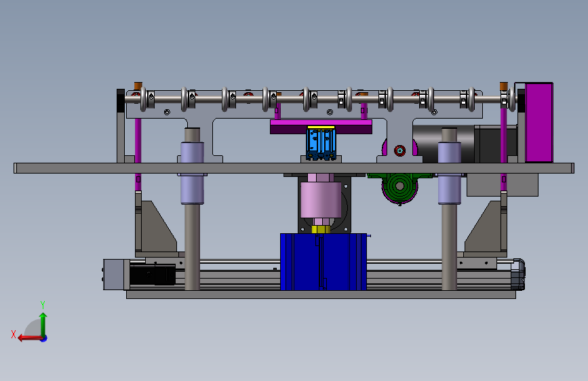Select the orange cap at top left
Image resolution: width=588 pixels, height=381 pixels.
point(138,86)
